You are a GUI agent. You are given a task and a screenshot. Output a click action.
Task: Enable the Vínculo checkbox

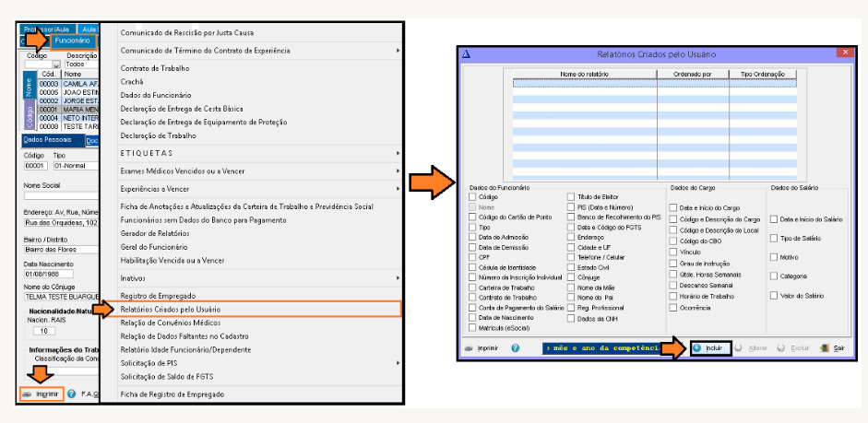tap(672, 253)
